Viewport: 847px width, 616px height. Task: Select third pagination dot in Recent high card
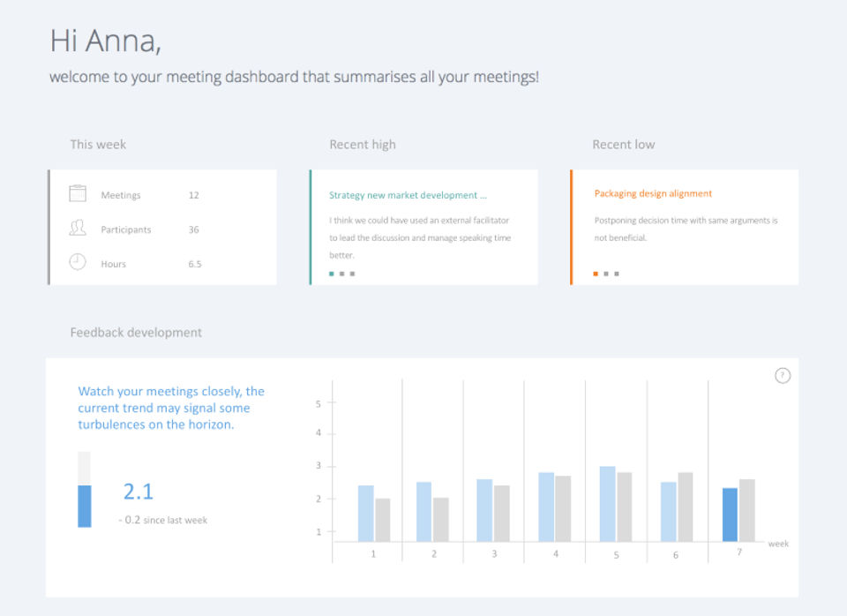coord(353,274)
